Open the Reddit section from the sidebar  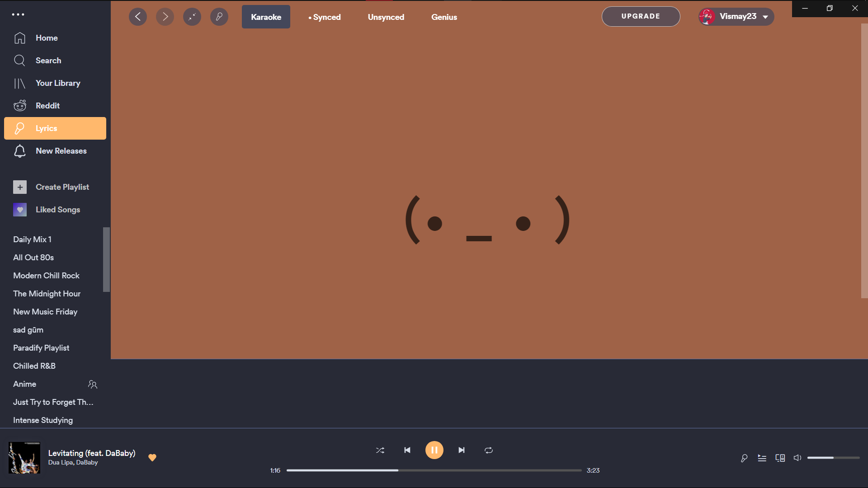[47, 105]
